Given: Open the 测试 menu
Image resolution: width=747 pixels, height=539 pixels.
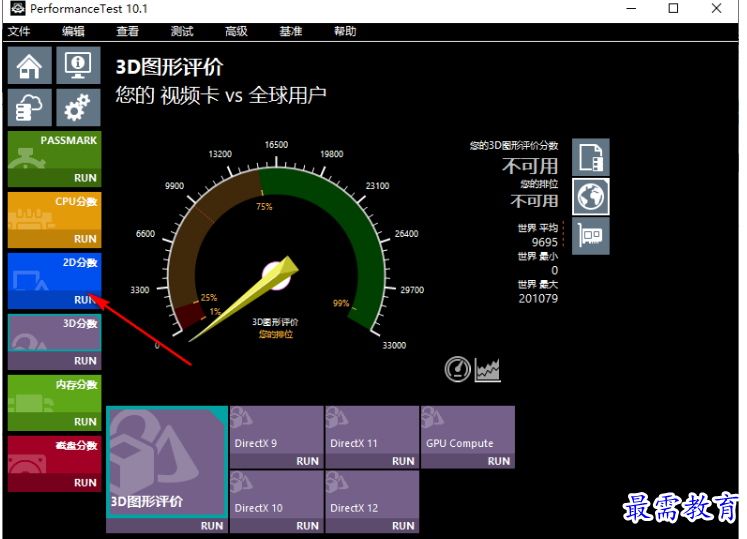Looking at the screenshot, I should click(x=182, y=31).
